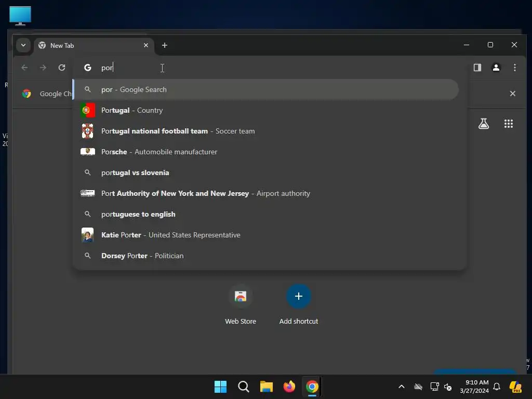Click the Port Authority logo thumbnail
Screen dimensions: 532x399
(x=87, y=193)
